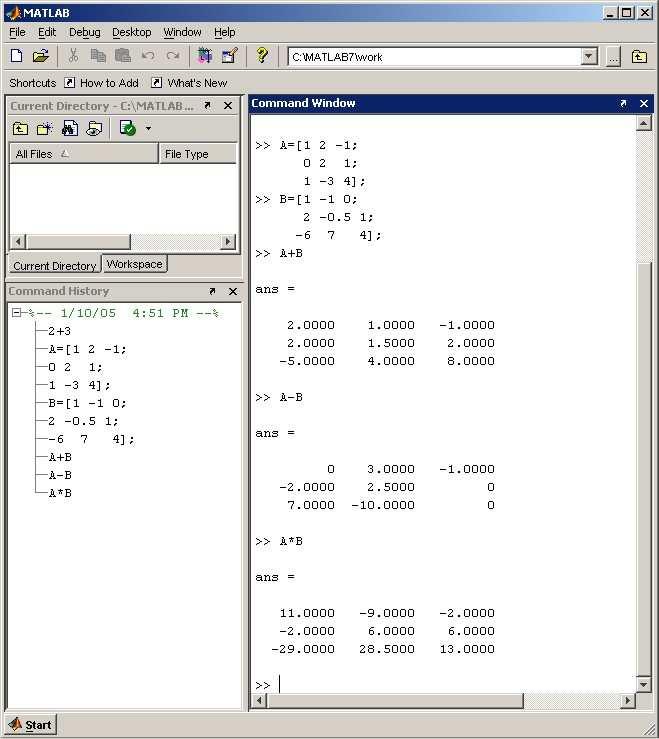Click the Command Window scroll down arrow

point(643,684)
